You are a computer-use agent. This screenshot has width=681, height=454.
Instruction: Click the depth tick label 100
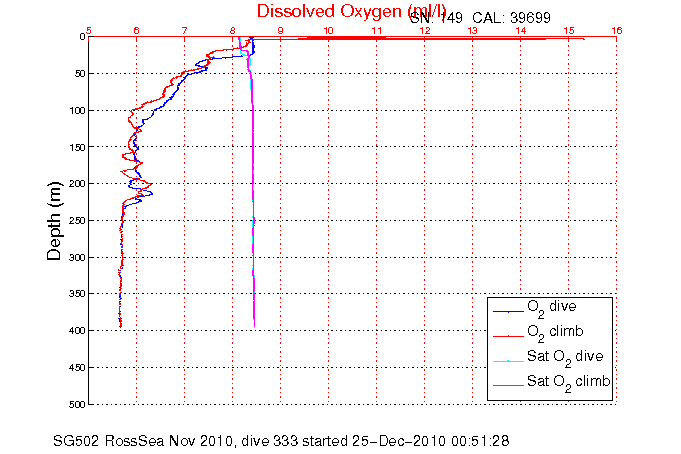77,110
